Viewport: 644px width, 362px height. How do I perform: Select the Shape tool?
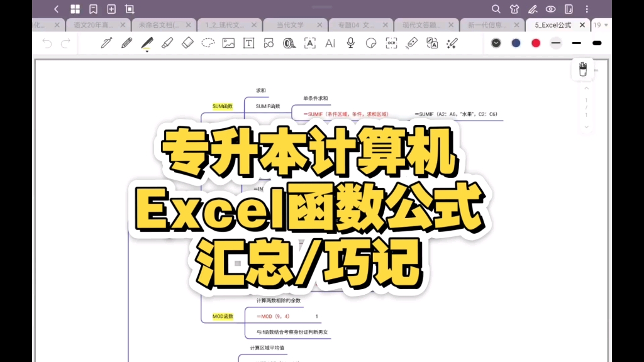tap(269, 43)
